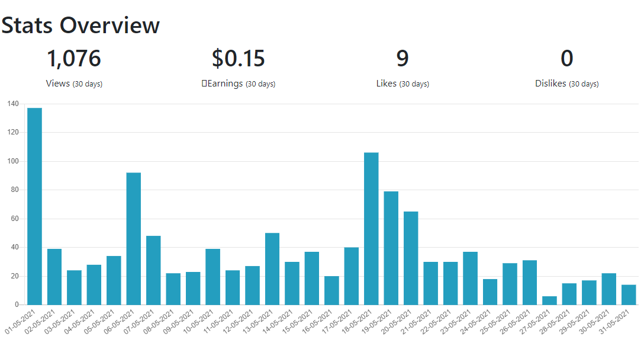Click the 13-05-2021 bar
This screenshot has width=644, height=346.
pos(272,269)
